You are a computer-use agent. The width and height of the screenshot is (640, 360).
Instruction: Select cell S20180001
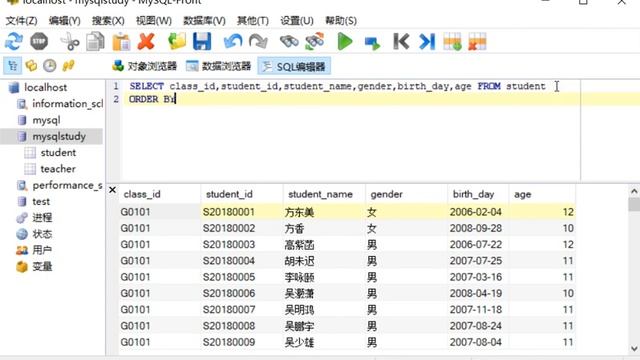[x=242, y=212]
